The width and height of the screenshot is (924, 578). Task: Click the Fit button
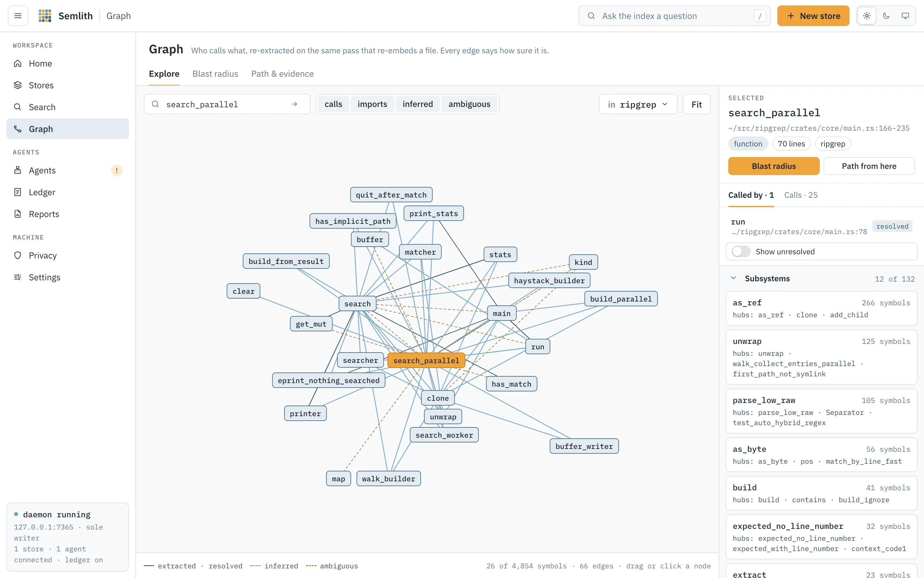(697, 104)
